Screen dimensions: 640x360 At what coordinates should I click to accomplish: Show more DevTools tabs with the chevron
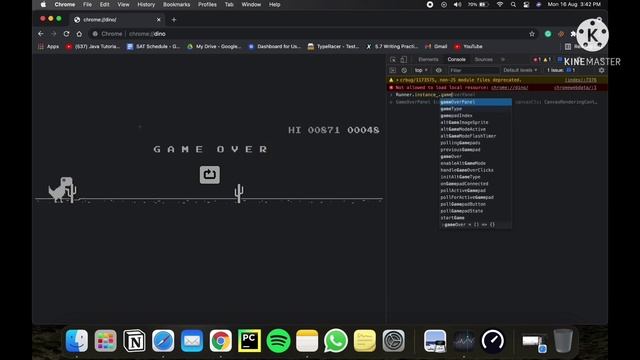click(x=503, y=60)
